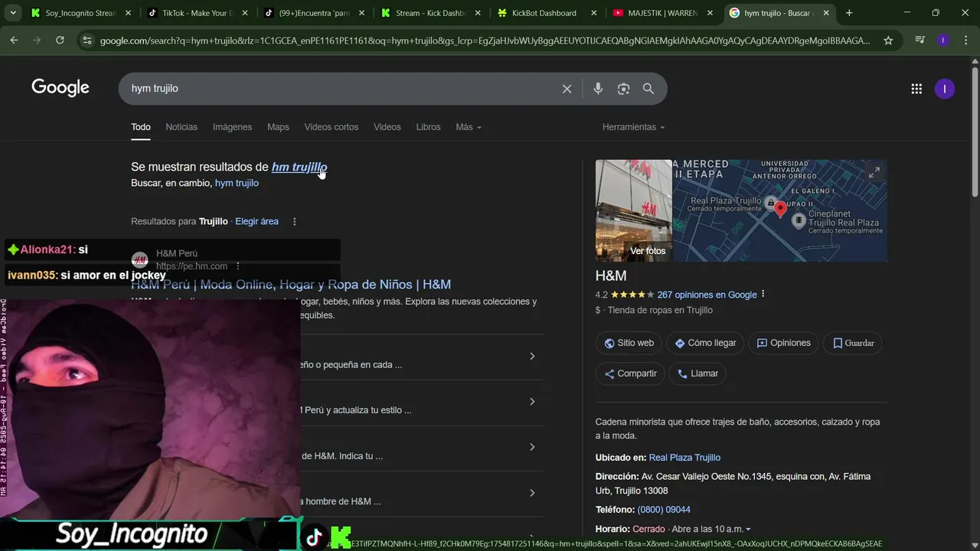Screen dimensions: 980x551
Task: Open options beside 267 opiniones
Action: coord(763,295)
